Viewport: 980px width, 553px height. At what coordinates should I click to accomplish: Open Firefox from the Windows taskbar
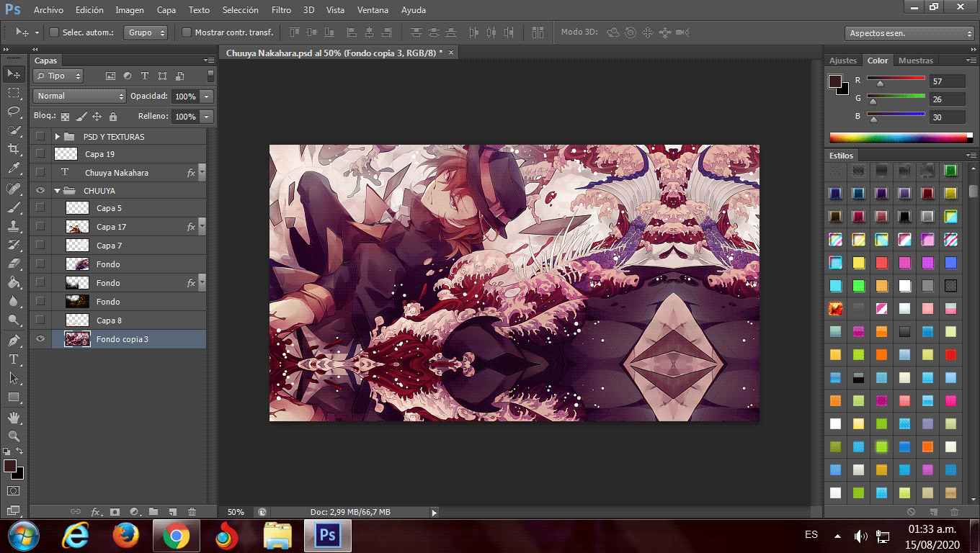point(126,536)
